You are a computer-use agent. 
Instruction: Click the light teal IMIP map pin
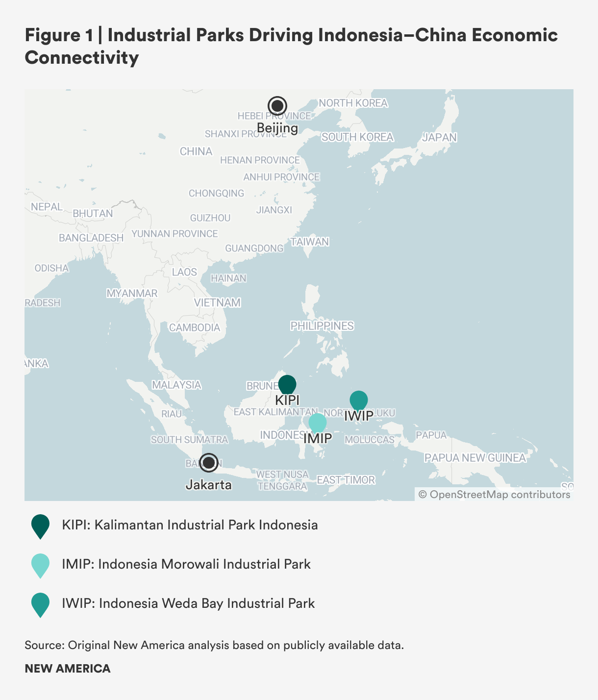318,423
